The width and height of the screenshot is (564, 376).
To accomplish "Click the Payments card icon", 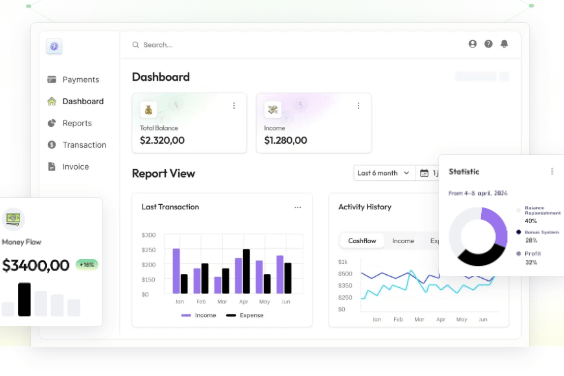I will [52, 80].
